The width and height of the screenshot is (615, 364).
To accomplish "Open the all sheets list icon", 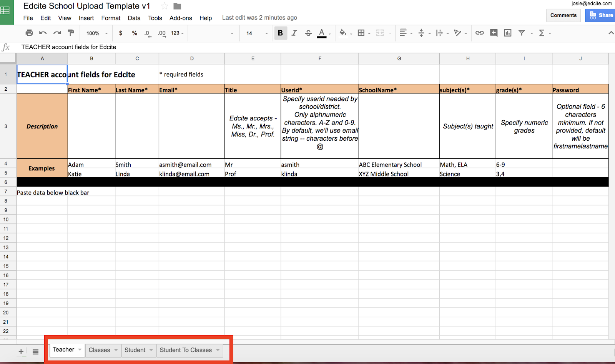I will (36, 351).
